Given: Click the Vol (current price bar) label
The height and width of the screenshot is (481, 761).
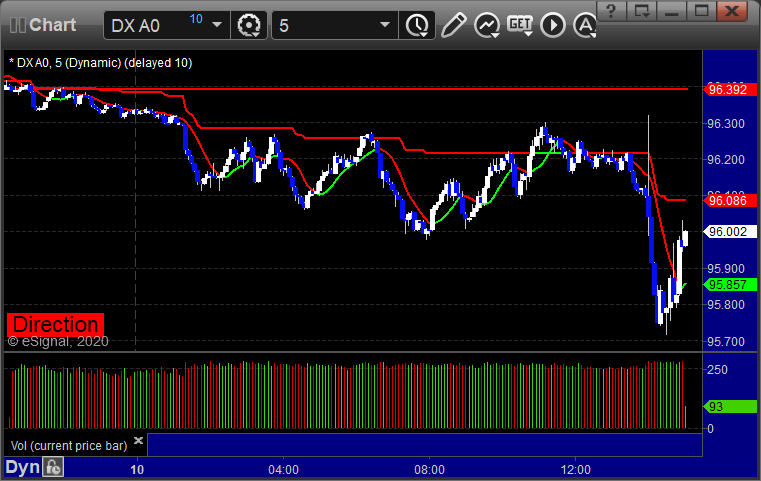Looking at the screenshot, I should [69, 446].
